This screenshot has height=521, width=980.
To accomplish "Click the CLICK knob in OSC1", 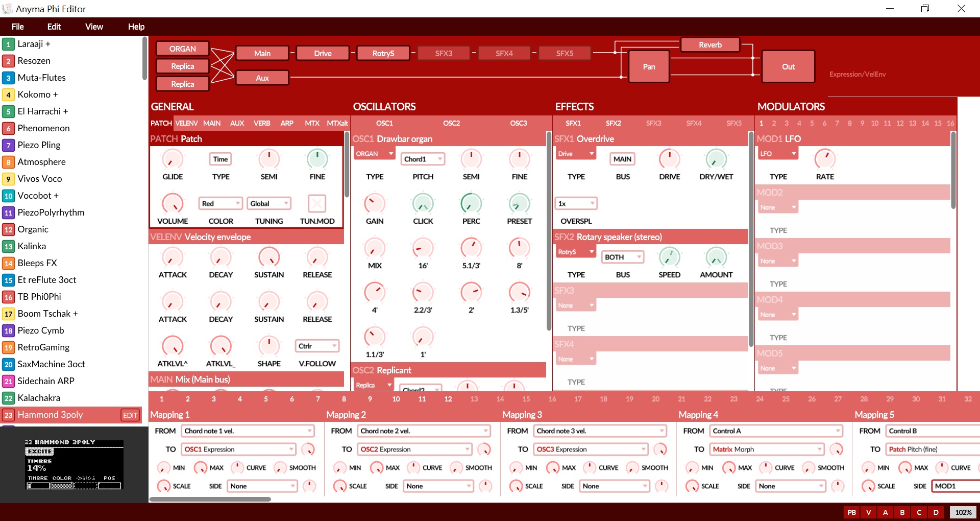I will [423, 203].
